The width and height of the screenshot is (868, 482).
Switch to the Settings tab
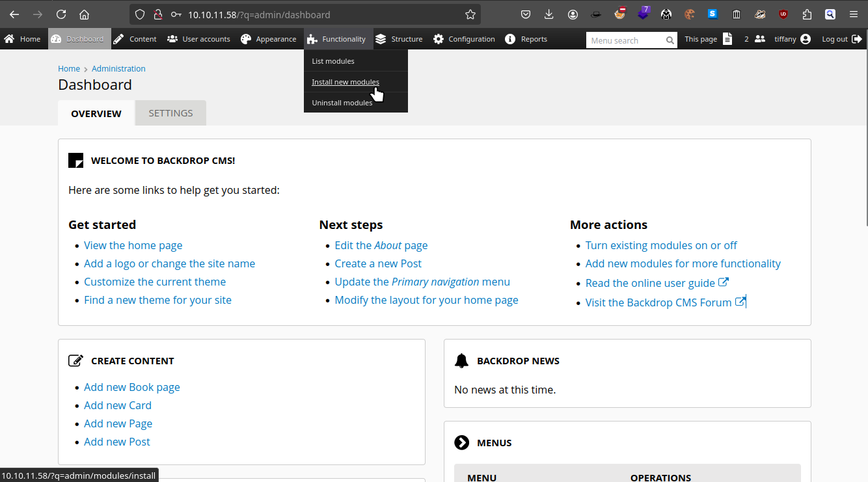point(170,113)
